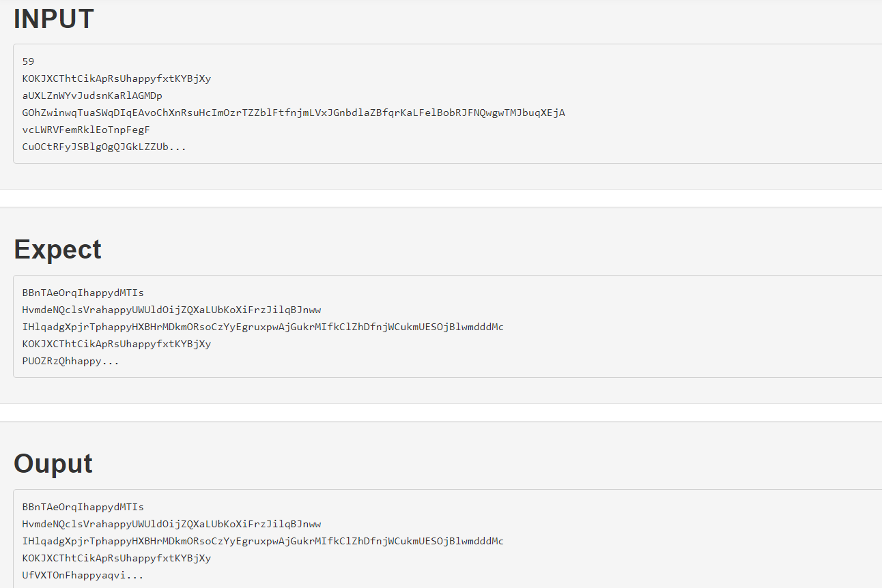
Task: Click the truncated CuOCtRFyJSBlg input line
Action: (104, 147)
